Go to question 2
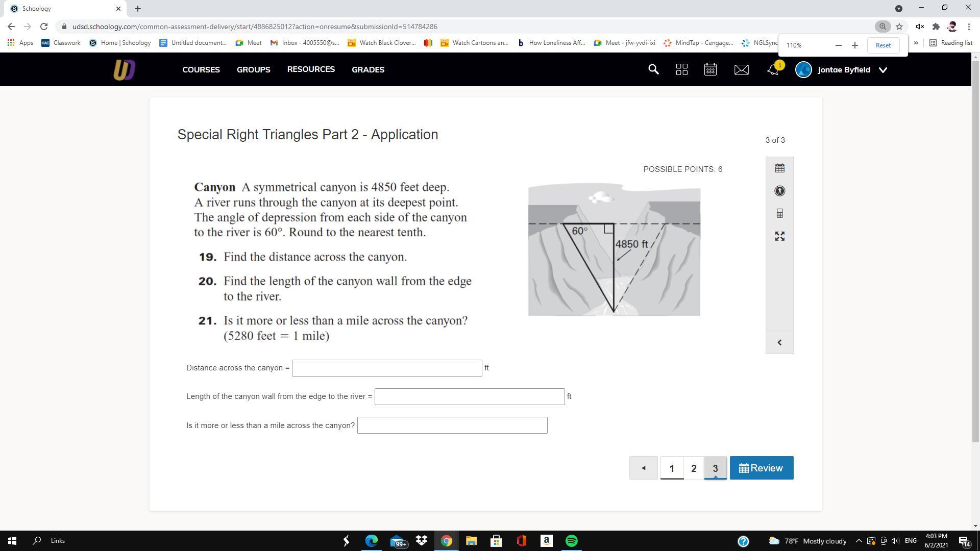 pyautogui.click(x=693, y=468)
